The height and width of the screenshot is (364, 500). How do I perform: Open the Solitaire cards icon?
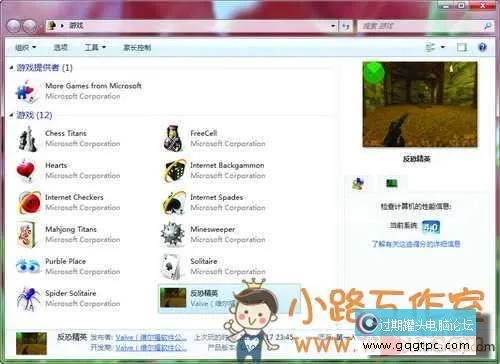pyautogui.click(x=171, y=267)
